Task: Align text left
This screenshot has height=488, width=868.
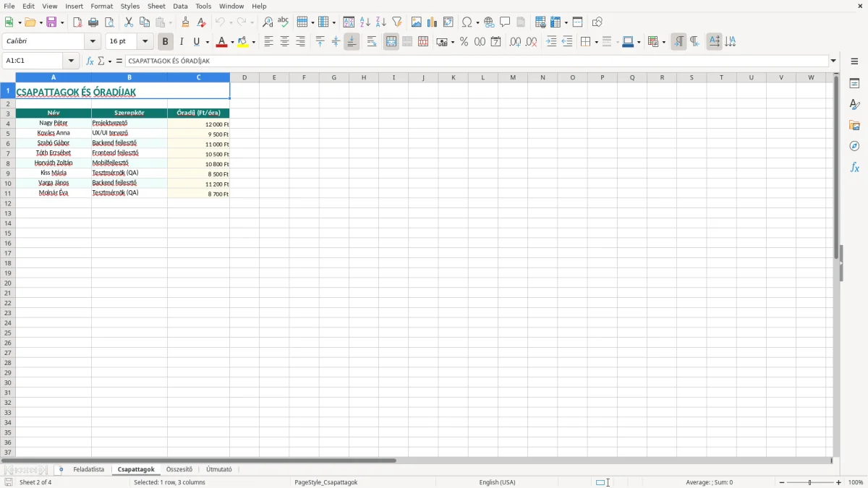Action: click(269, 42)
